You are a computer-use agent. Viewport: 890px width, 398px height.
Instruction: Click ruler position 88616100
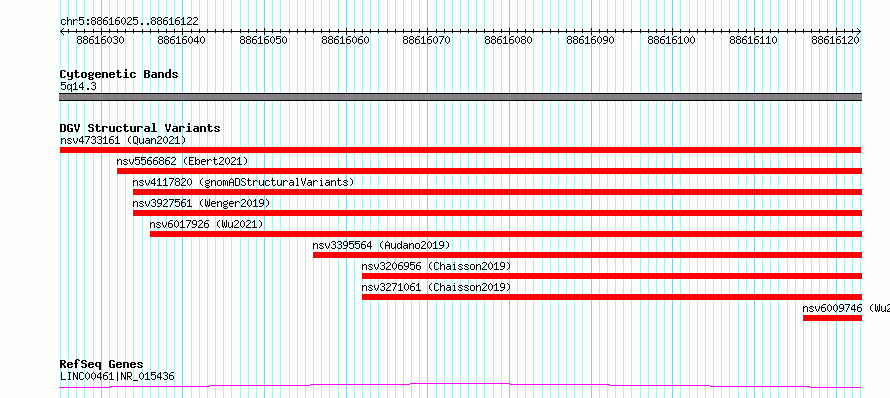pyautogui.click(x=671, y=41)
